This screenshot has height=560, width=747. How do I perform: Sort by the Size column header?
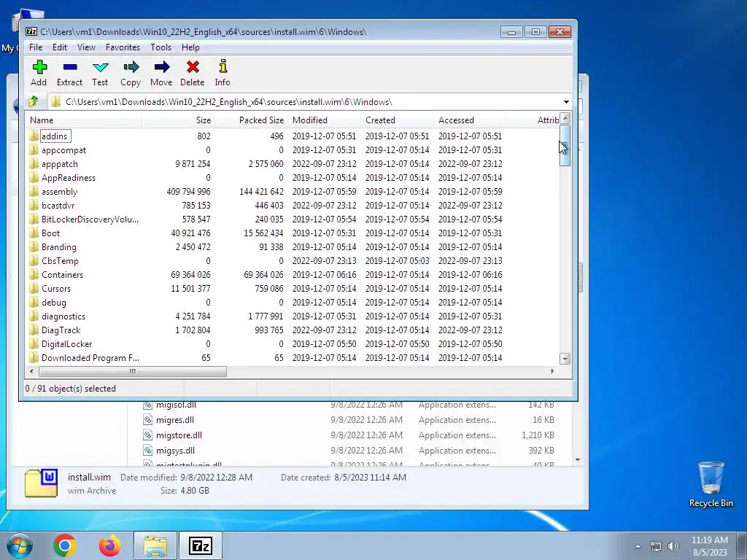[x=178, y=120]
